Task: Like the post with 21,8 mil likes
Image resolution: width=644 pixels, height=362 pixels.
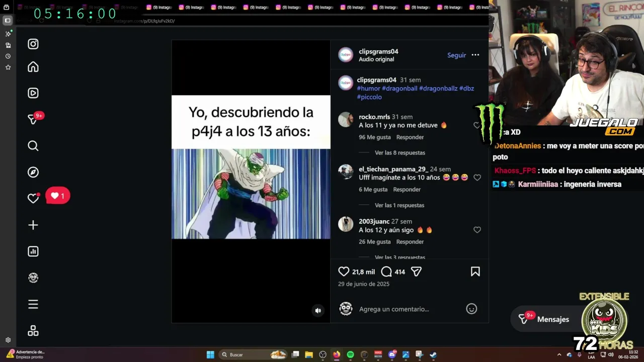Action: 344,271
